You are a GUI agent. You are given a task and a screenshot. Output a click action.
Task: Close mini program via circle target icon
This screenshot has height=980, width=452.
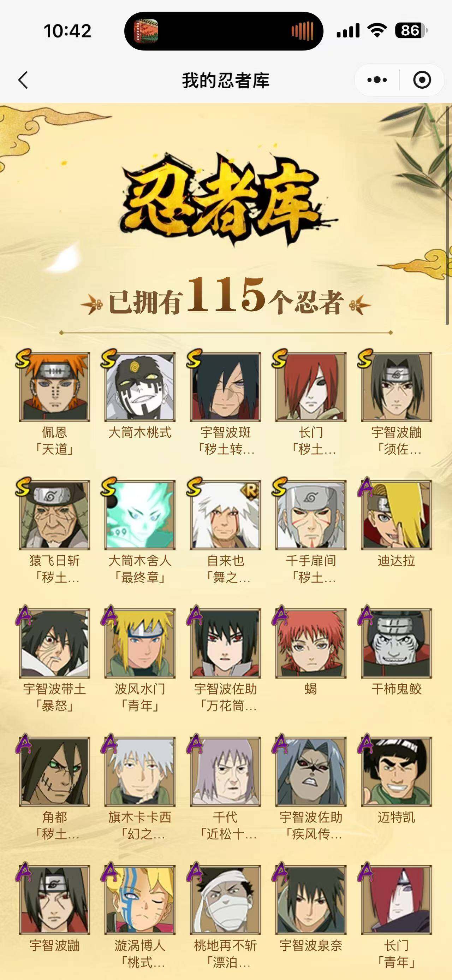(x=422, y=80)
